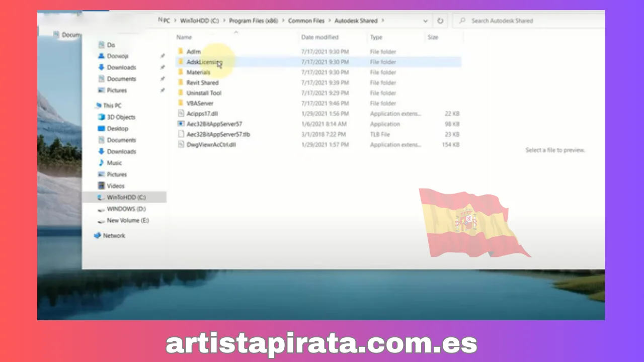The image size is (644, 362).
Task: Click the Refresh button in address bar
Action: click(x=440, y=21)
